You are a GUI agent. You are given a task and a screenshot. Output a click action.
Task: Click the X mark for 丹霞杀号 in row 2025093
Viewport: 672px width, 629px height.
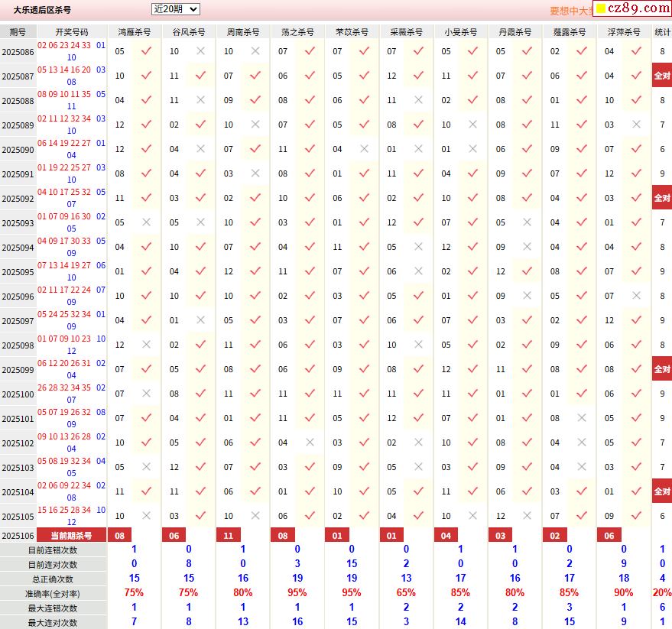coord(528,222)
